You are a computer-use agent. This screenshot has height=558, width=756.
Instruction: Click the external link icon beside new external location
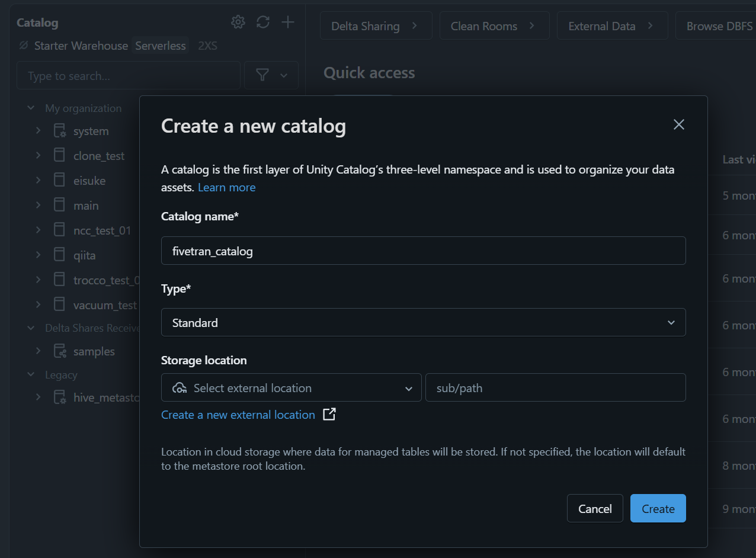click(x=329, y=415)
